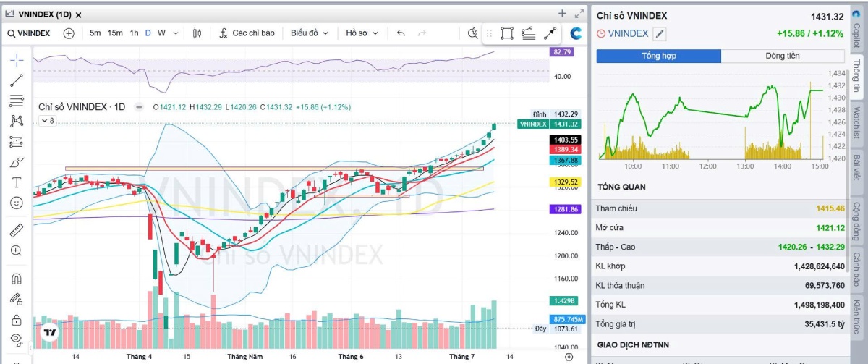868x364 pixels.
Task: Open the Cộng đồng side tab
Action: point(857,221)
